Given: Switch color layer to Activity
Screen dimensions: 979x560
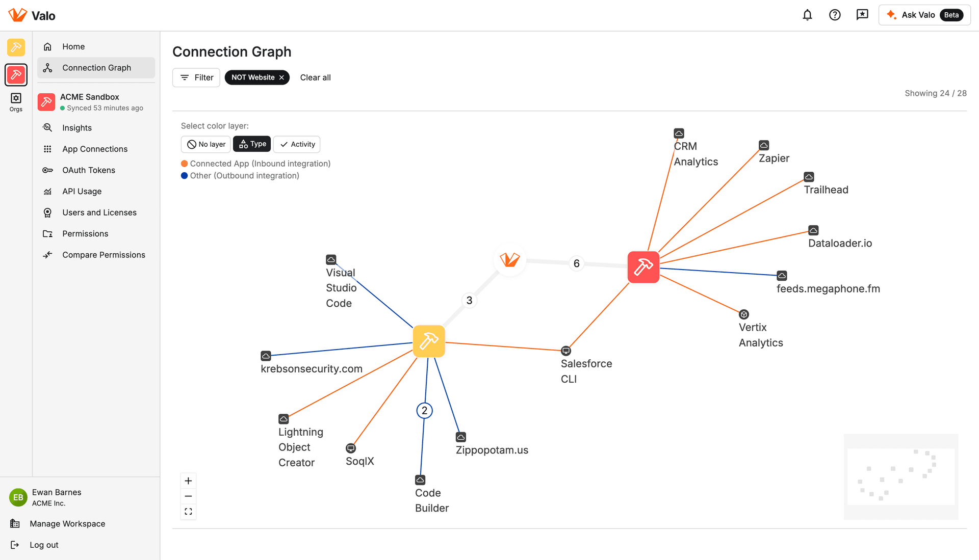Looking at the screenshot, I should coord(297,144).
